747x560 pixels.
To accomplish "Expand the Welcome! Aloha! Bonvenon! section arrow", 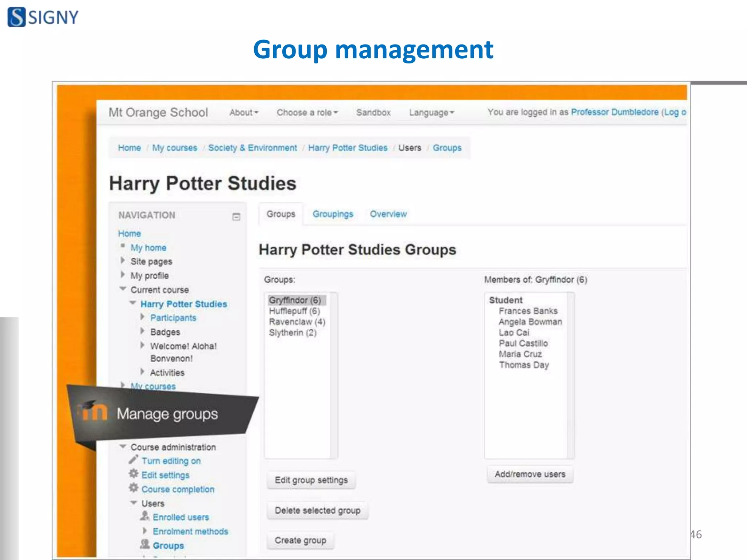I will (x=143, y=345).
